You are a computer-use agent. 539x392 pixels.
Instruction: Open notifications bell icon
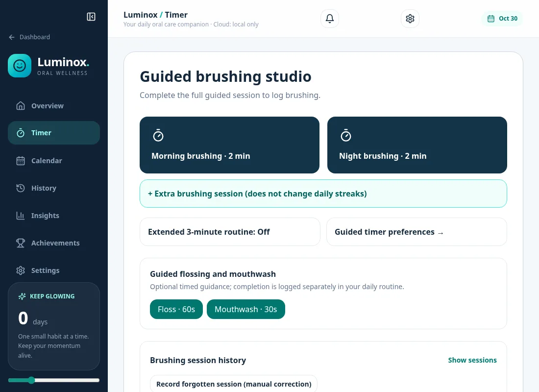(330, 19)
